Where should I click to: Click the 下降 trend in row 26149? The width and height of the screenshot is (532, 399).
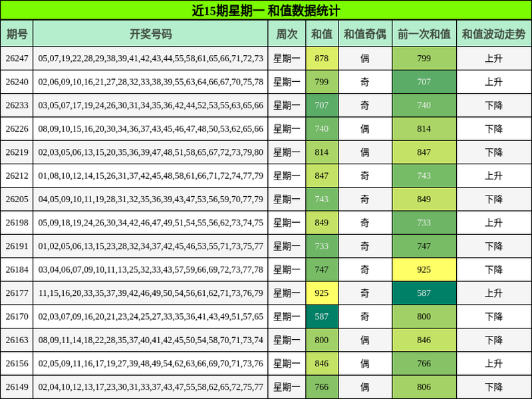tap(493, 386)
